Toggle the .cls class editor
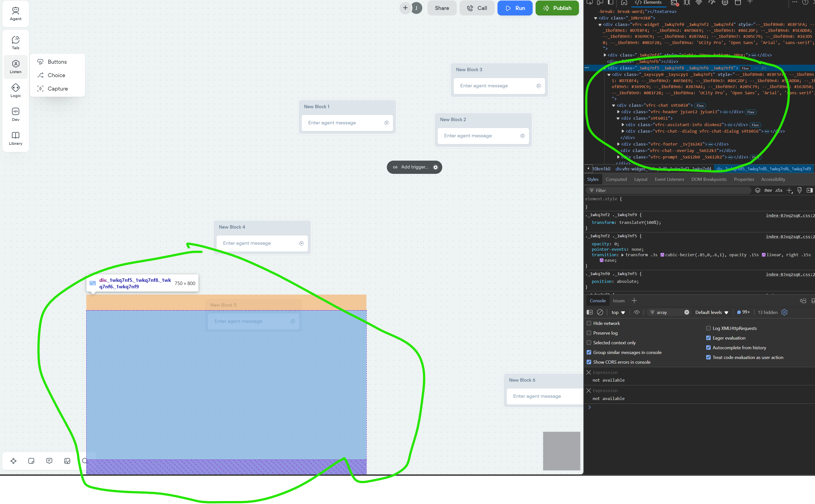 point(779,190)
